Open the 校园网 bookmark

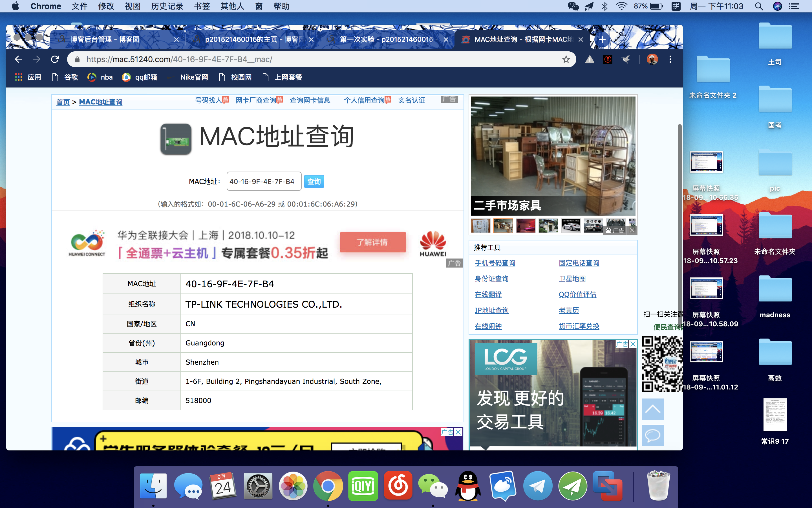[235, 77]
